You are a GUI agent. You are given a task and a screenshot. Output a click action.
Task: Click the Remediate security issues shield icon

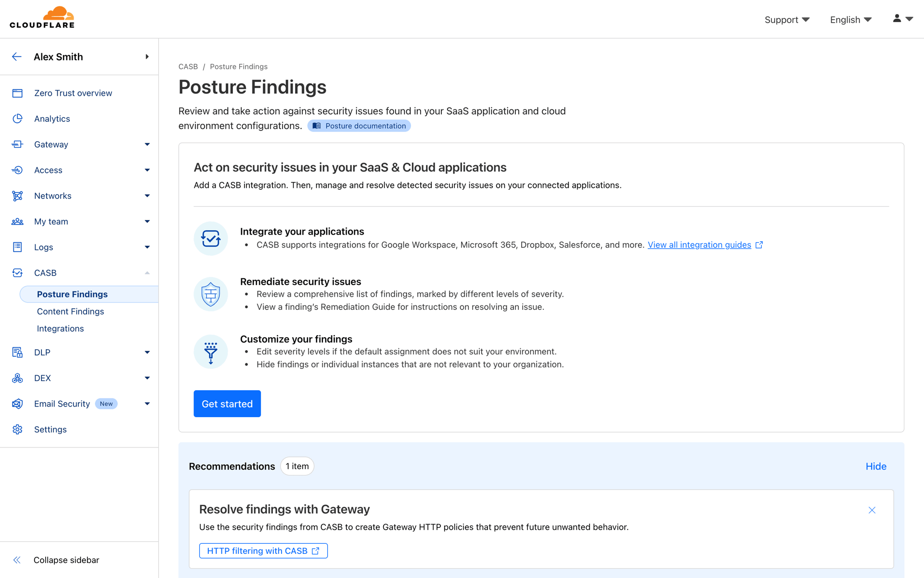click(211, 294)
